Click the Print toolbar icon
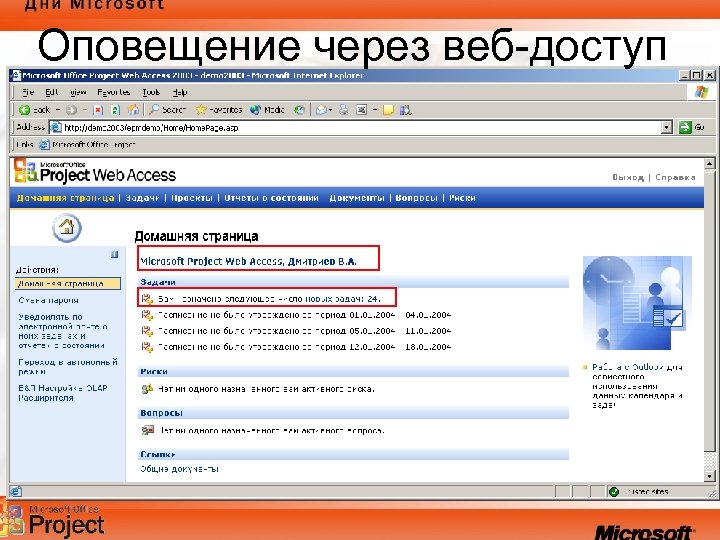 (343, 110)
